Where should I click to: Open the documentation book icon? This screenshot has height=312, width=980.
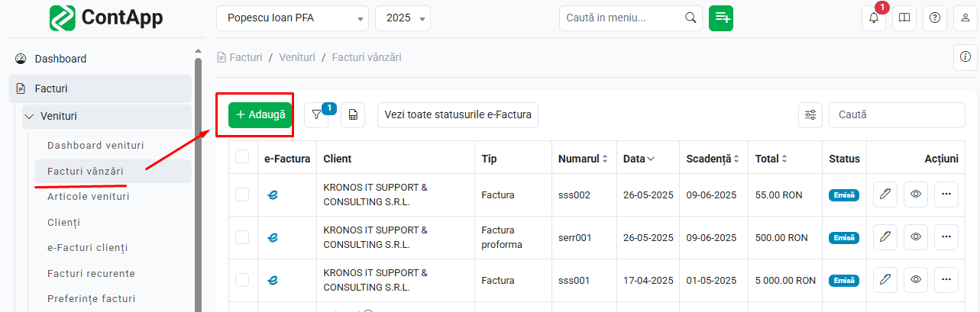(904, 18)
